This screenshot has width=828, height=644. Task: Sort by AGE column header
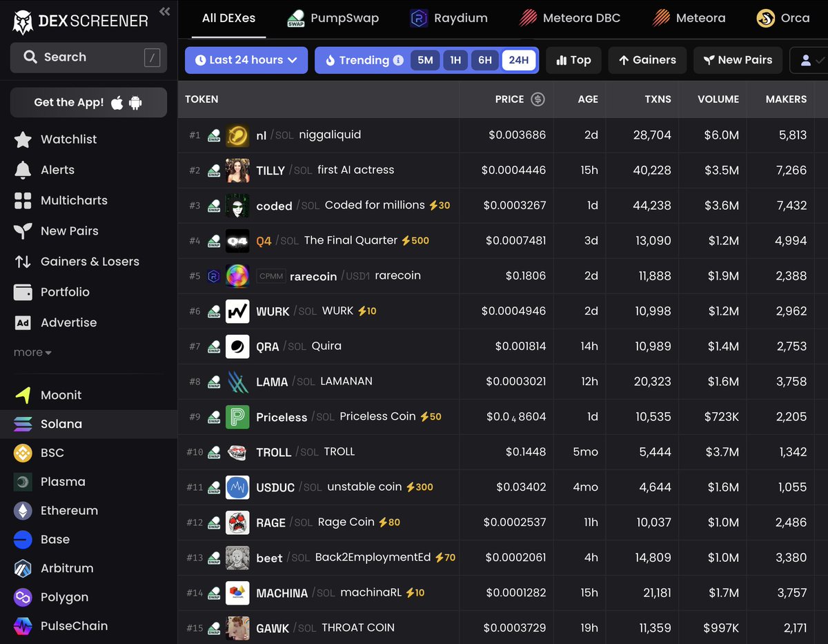click(x=588, y=99)
